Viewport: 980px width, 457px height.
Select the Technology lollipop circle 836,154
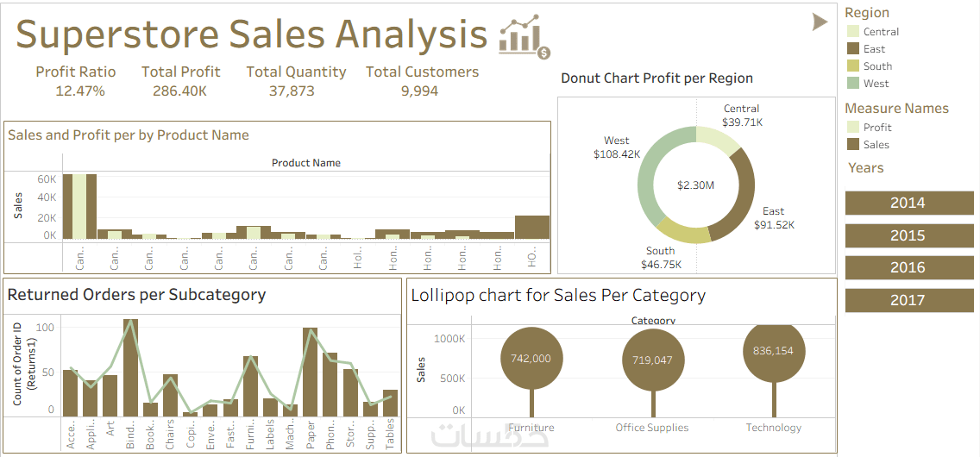point(773,351)
